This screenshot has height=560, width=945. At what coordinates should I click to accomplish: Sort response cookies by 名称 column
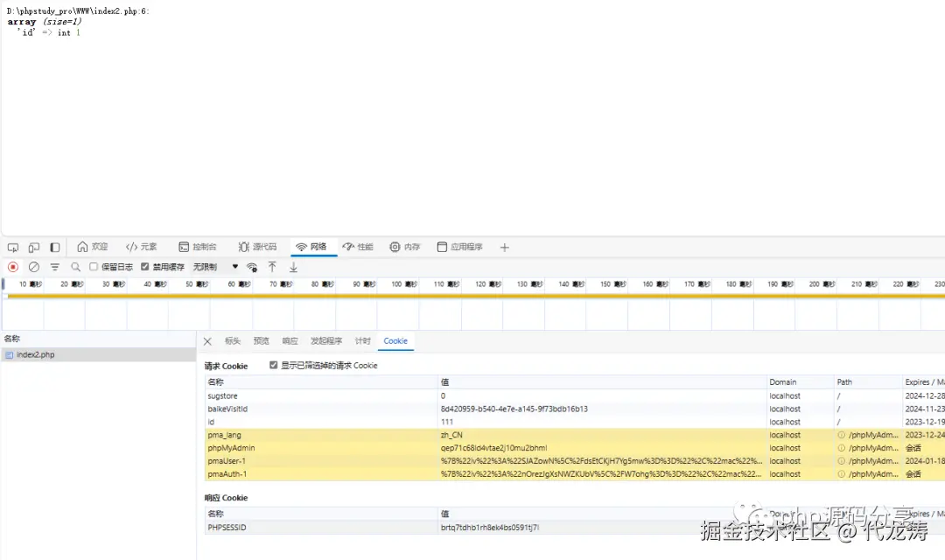321,514
